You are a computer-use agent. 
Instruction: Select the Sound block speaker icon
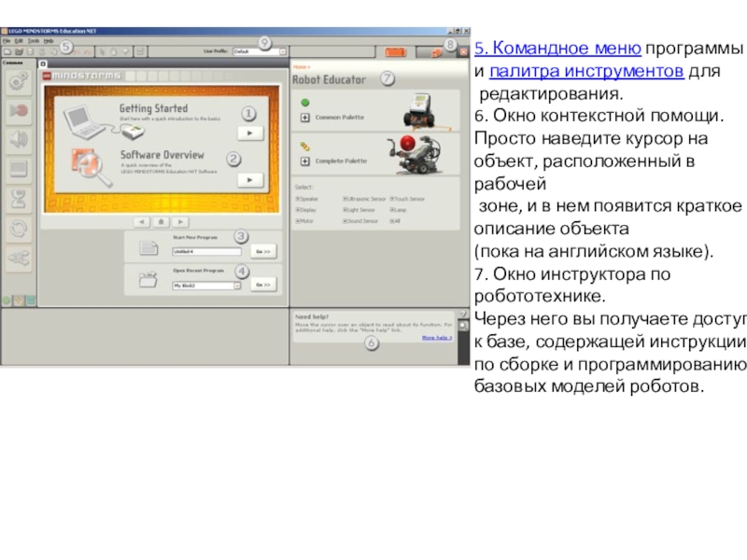pos(18,140)
